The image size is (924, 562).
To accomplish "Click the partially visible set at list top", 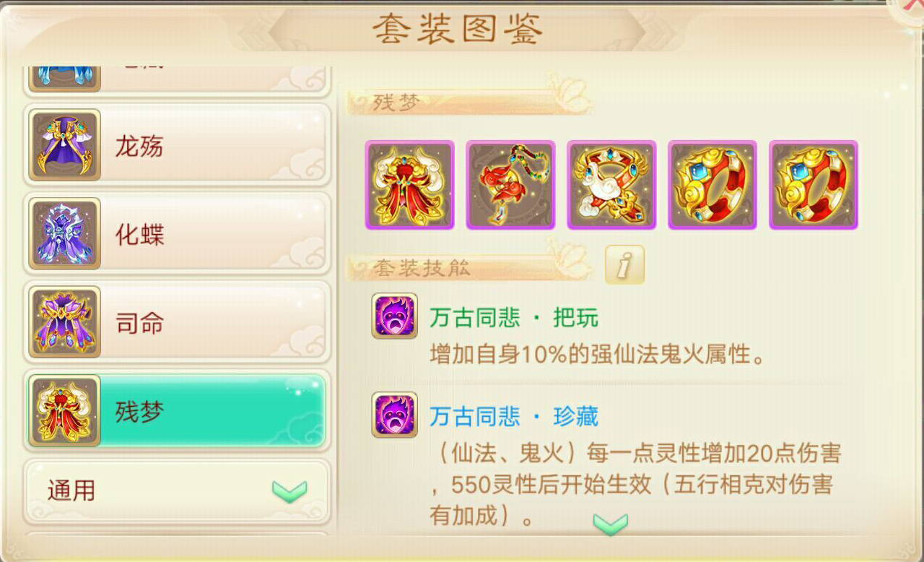I will [178, 79].
